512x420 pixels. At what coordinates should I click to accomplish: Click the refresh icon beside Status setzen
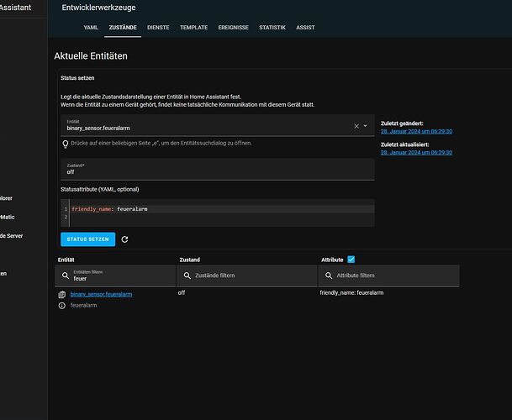point(124,239)
